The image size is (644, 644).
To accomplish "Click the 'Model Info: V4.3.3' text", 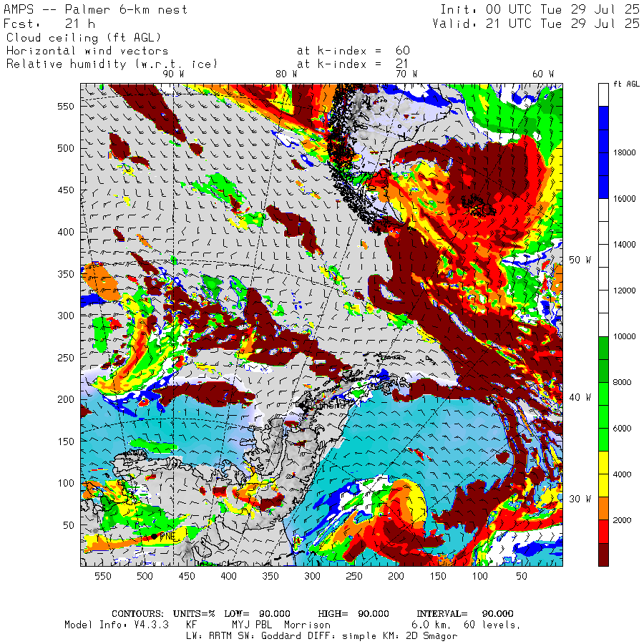I will [x=117, y=625].
